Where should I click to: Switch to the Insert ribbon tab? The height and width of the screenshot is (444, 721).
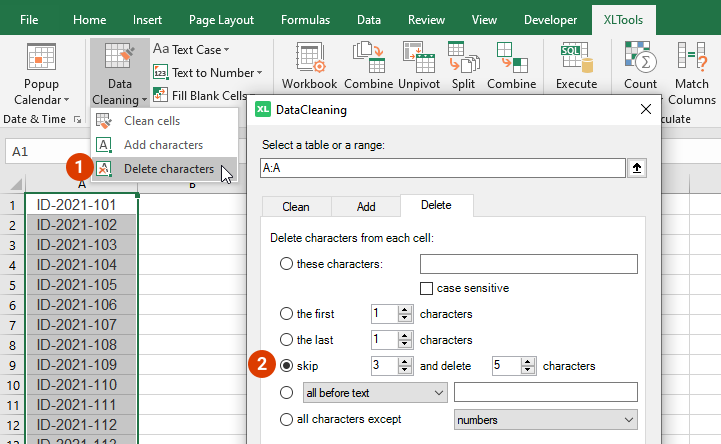tap(147, 20)
